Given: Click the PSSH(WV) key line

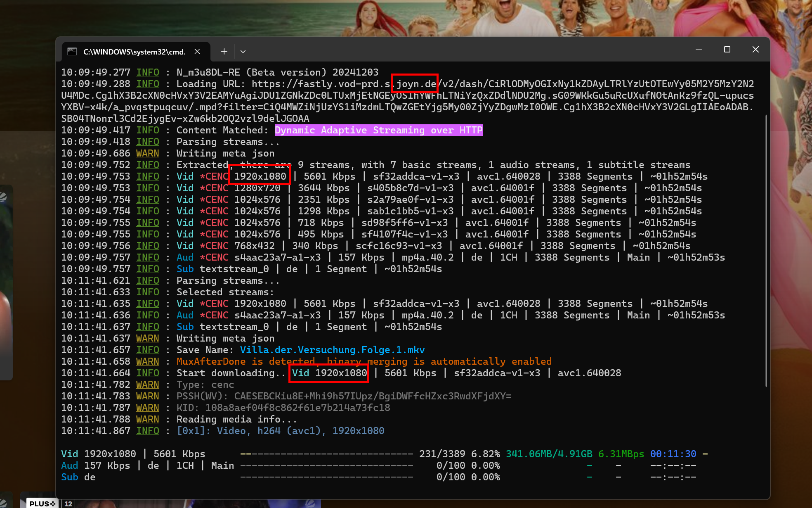Looking at the screenshot, I should 344,396.
